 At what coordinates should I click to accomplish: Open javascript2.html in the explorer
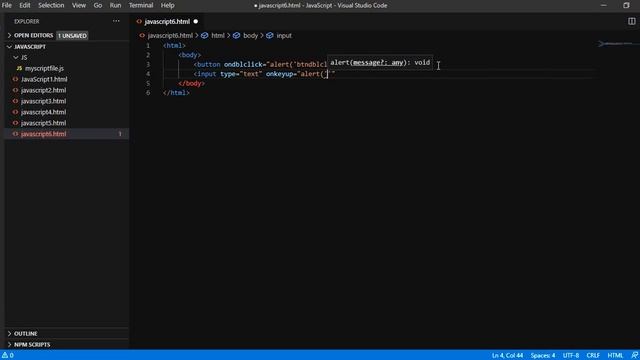point(43,90)
